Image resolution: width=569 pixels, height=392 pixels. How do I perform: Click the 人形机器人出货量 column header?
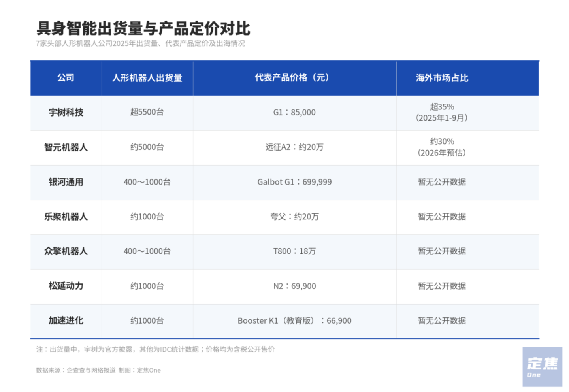(x=147, y=78)
